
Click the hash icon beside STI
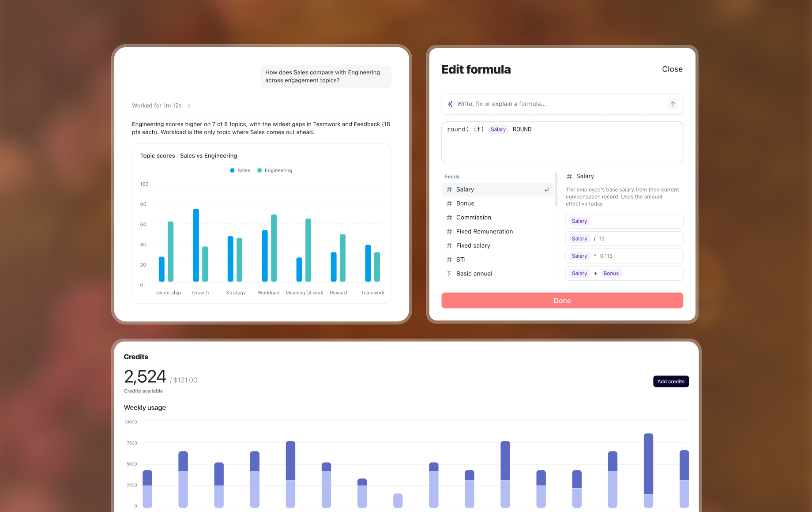tap(449, 260)
